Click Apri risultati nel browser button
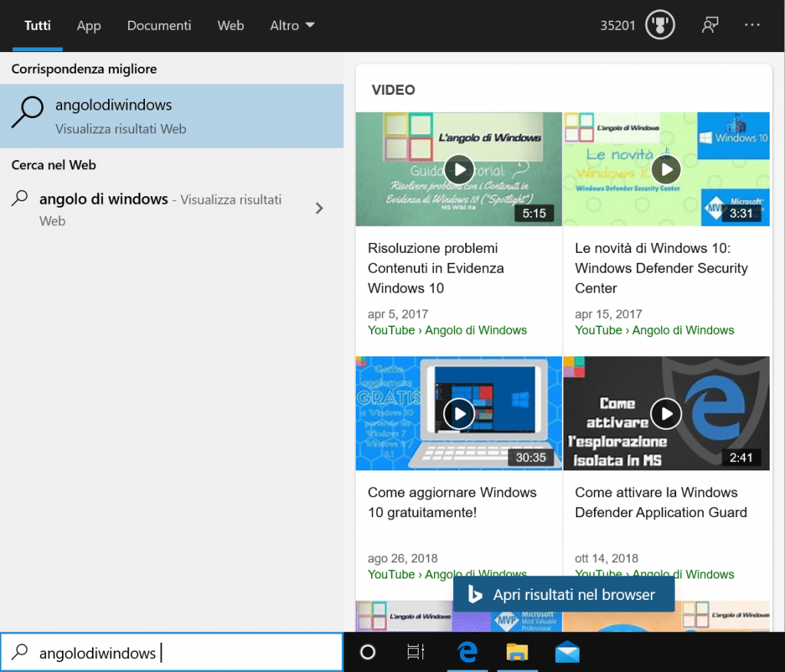The image size is (785, 672). (x=563, y=595)
